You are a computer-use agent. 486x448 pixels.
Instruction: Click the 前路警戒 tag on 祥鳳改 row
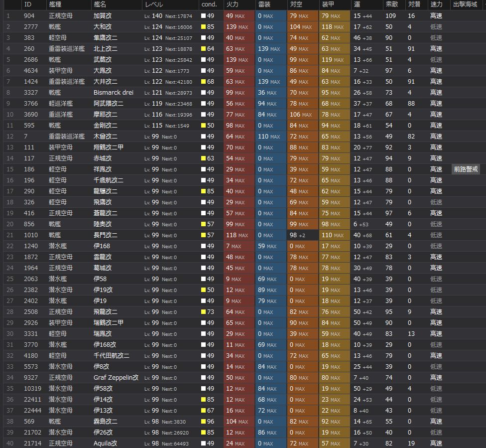[466, 169]
